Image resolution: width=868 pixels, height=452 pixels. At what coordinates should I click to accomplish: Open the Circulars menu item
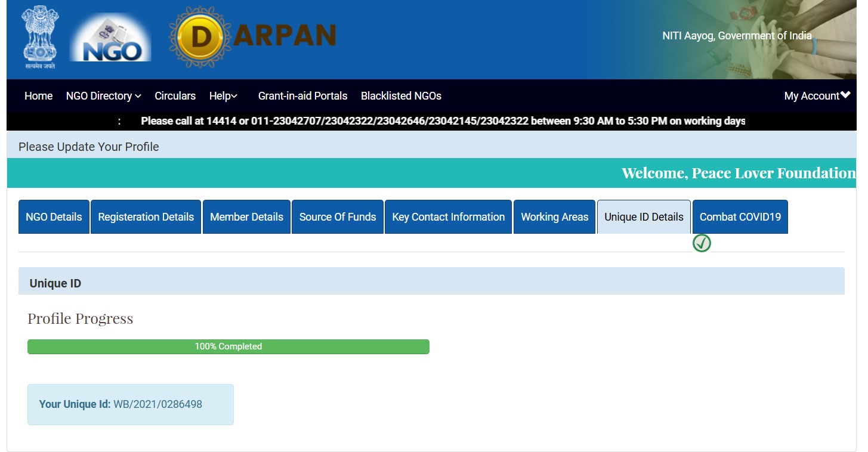175,96
